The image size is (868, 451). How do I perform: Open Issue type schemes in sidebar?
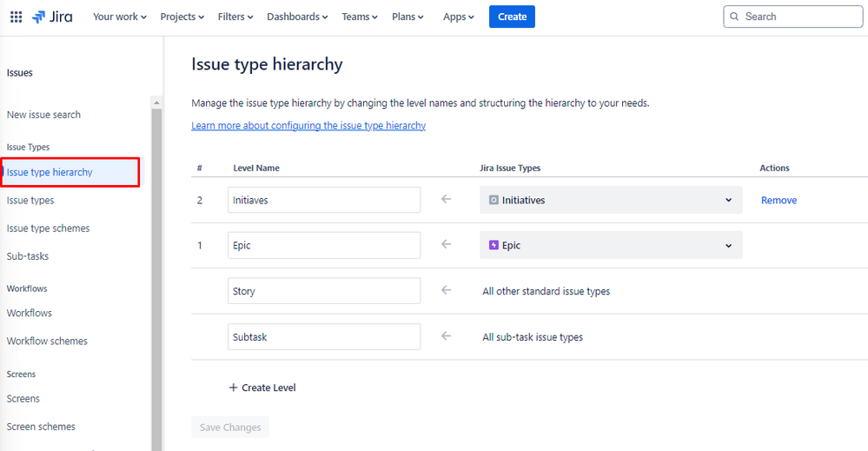point(48,228)
